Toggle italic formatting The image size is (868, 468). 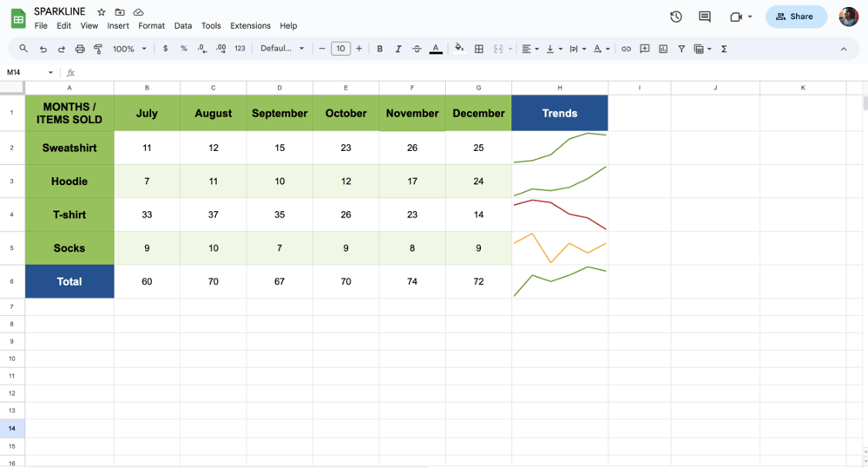pos(398,49)
